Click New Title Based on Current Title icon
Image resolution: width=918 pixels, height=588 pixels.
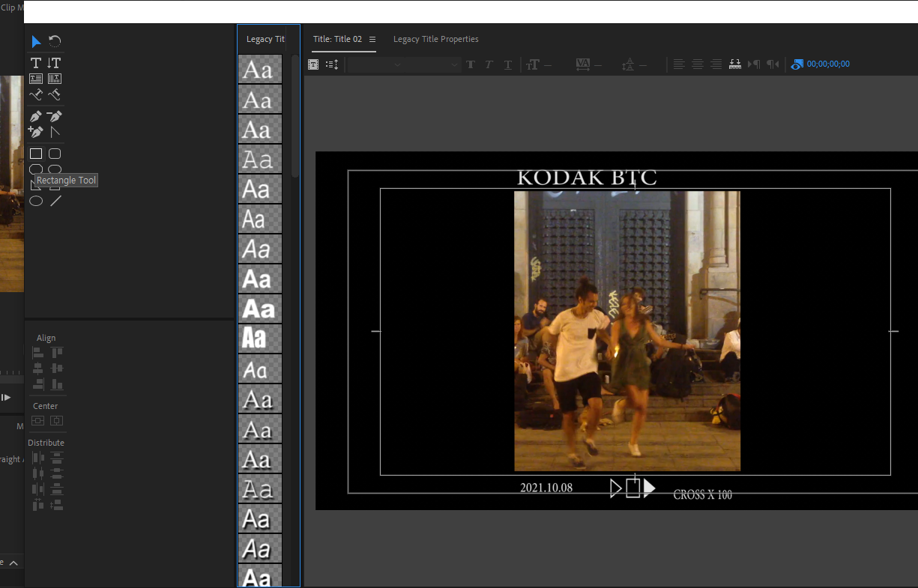click(x=313, y=64)
